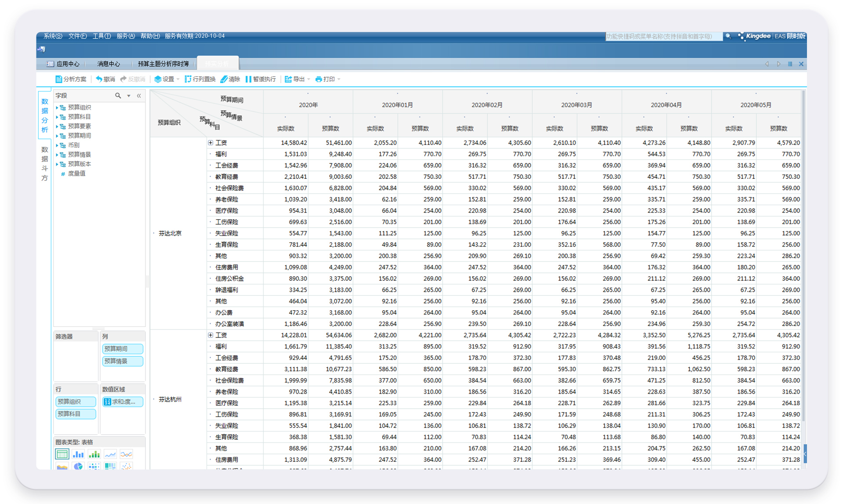Screen dimensions: 843x504
Task: Select the heat grid chart icon
Action: [x=94, y=466]
